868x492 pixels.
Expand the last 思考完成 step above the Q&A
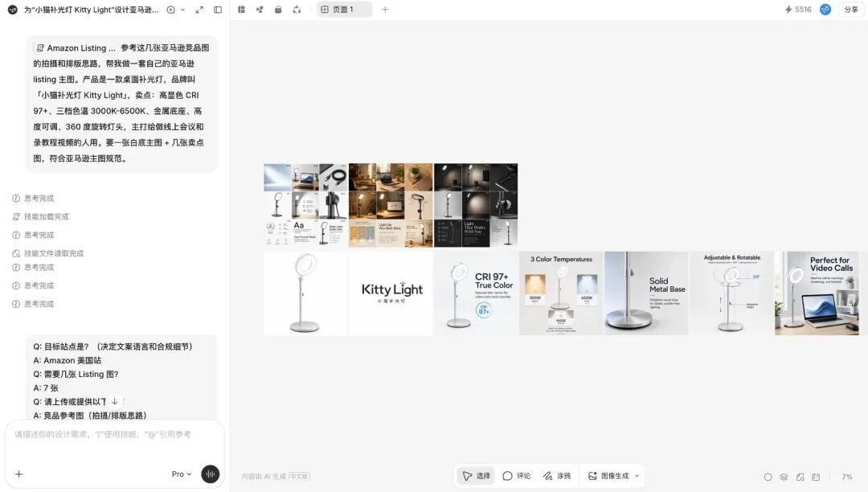33,304
